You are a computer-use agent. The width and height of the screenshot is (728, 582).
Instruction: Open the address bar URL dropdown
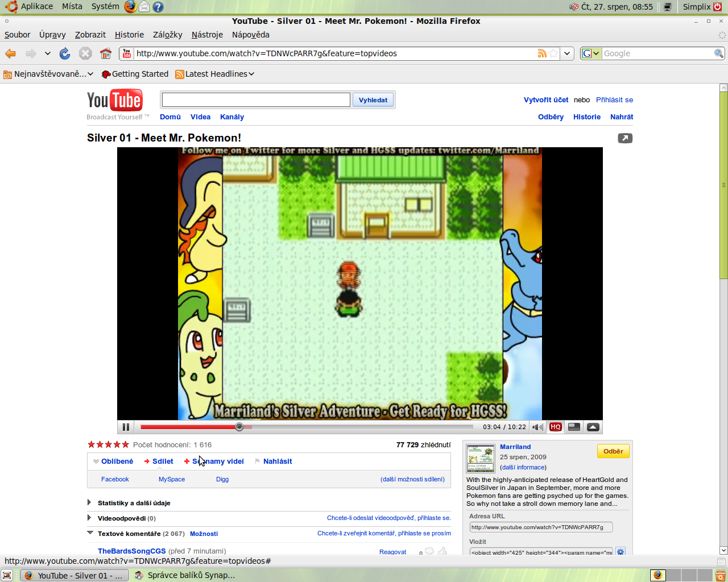point(567,53)
